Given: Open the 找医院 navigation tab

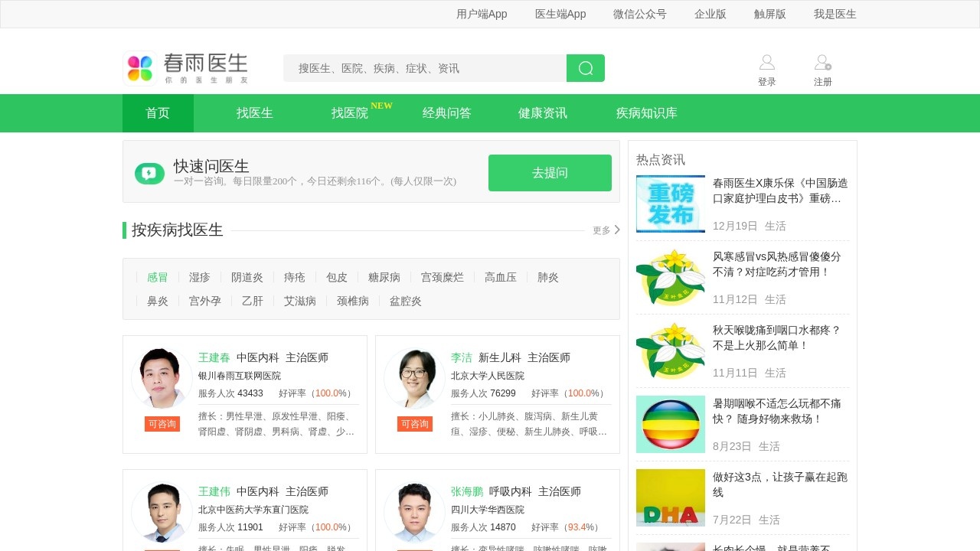Looking at the screenshot, I should point(350,113).
